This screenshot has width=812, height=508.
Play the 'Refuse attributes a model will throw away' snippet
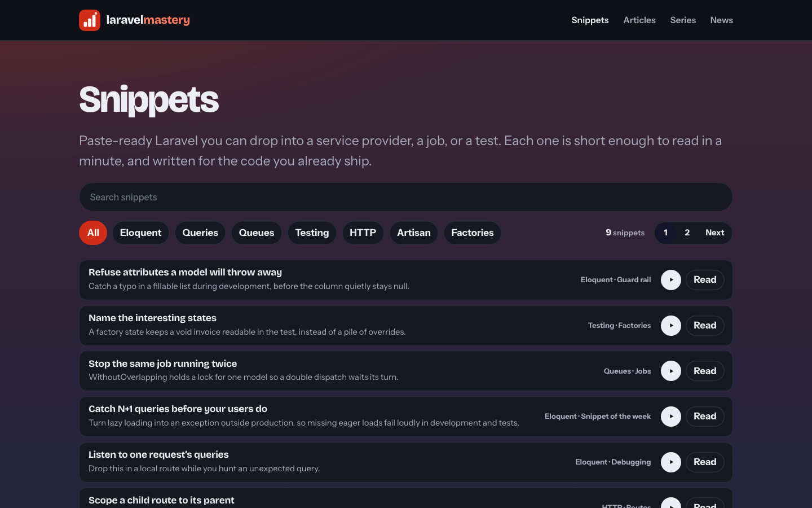coord(671,280)
